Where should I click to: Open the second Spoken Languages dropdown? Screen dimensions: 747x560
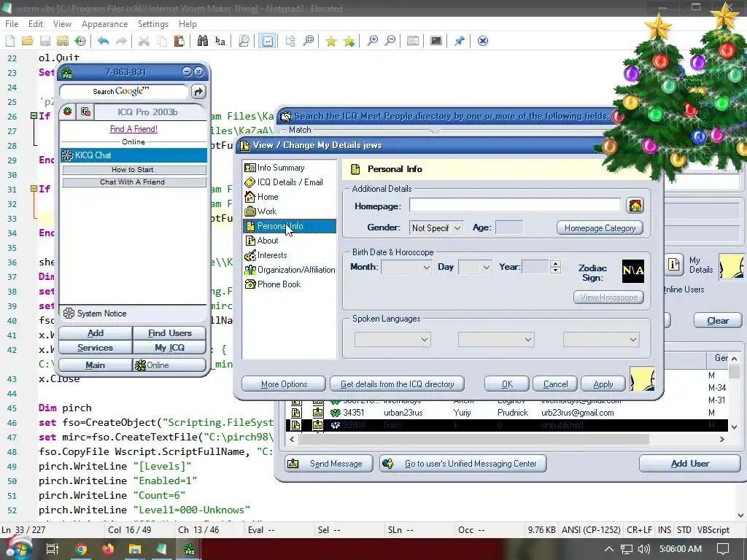point(496,340)
